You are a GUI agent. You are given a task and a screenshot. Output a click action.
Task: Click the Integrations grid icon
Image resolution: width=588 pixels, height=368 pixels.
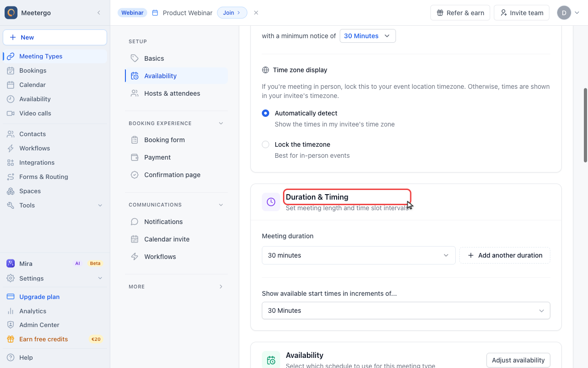click(x=11, y=162)
